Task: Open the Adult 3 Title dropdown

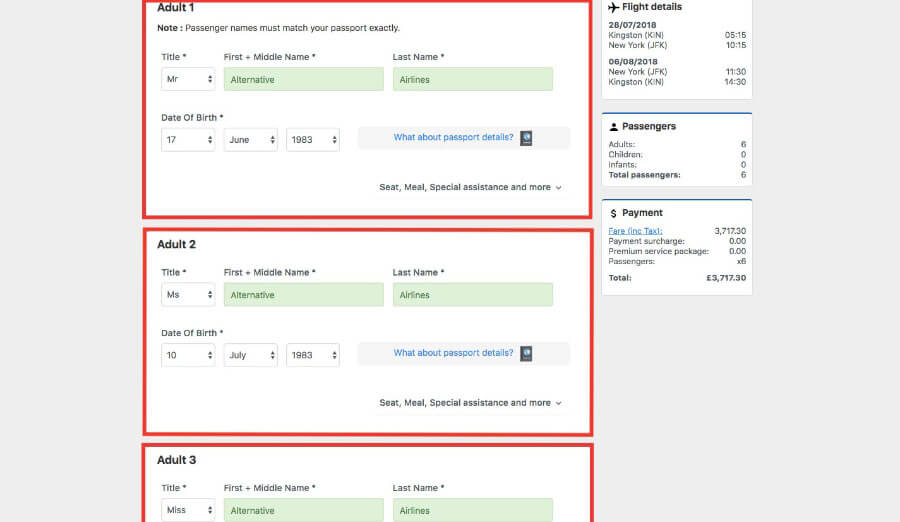Action: point(188,510)
